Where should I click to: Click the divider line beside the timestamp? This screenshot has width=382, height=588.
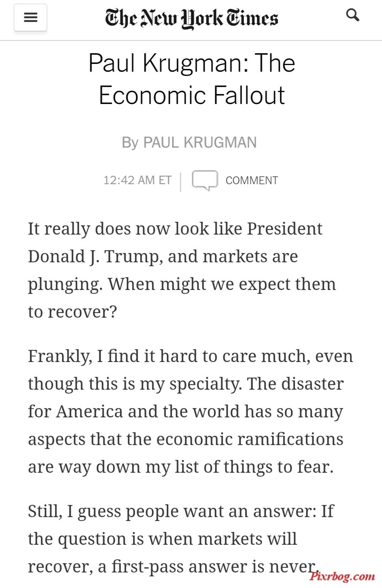(x=181, y=182)
